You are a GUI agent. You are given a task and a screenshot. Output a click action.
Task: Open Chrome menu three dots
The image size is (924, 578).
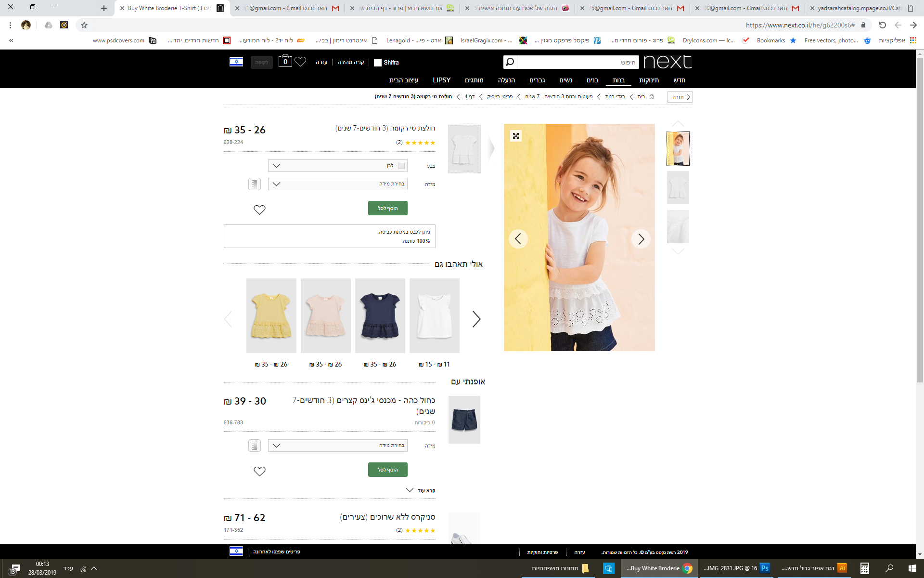pyautogui.click(x=10, y=25)
